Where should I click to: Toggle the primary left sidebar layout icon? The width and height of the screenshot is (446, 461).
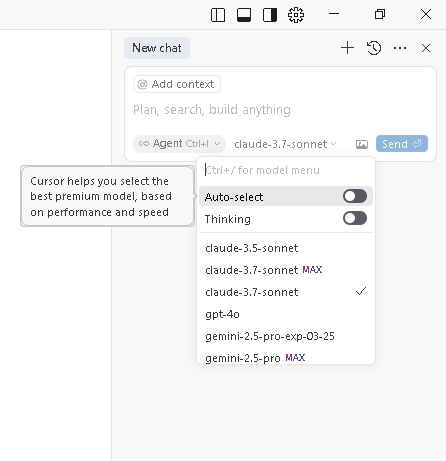(x=218, y=15)
